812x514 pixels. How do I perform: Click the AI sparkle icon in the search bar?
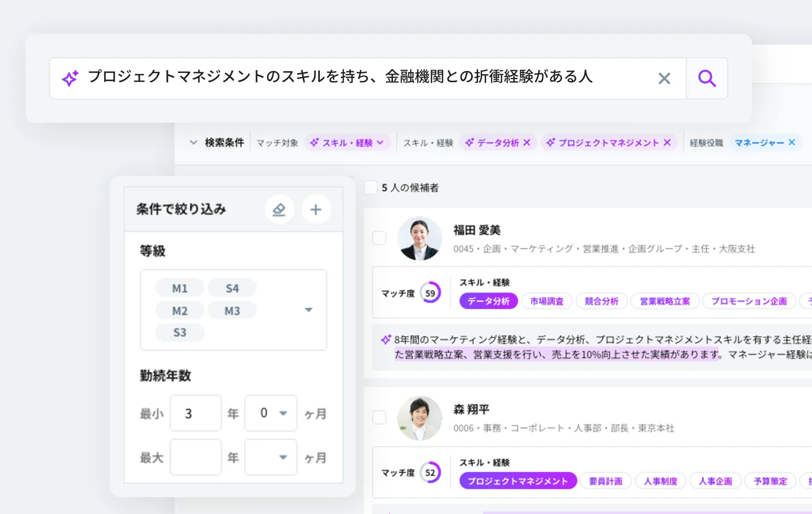click(70, 78)
